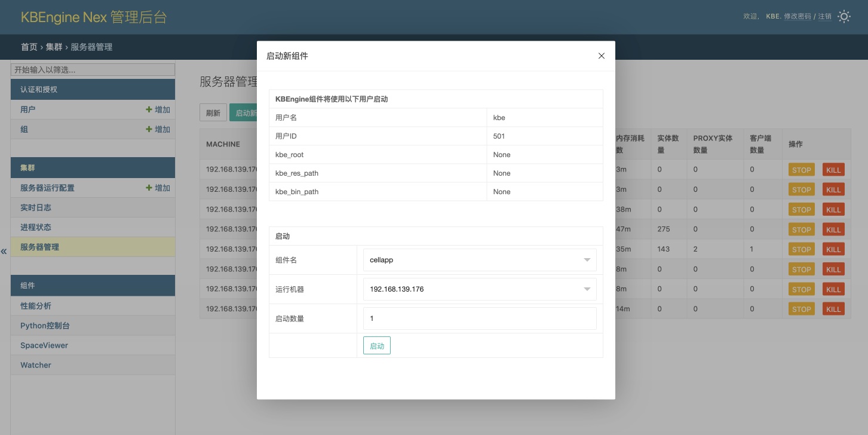Toggle the light/dark theme sun icon
This screenshot has height=435, width=868.
point(844,17)
